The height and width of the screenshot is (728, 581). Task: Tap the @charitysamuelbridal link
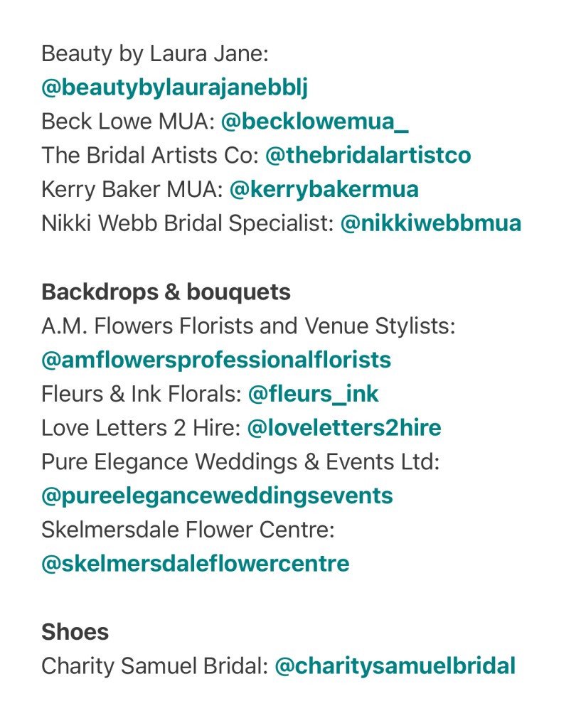click(395, 666)
